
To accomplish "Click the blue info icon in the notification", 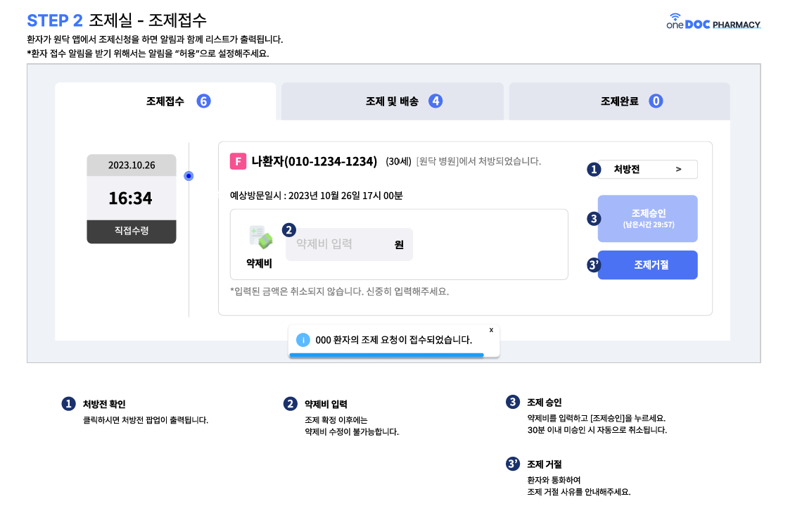I will click(303, 340).
